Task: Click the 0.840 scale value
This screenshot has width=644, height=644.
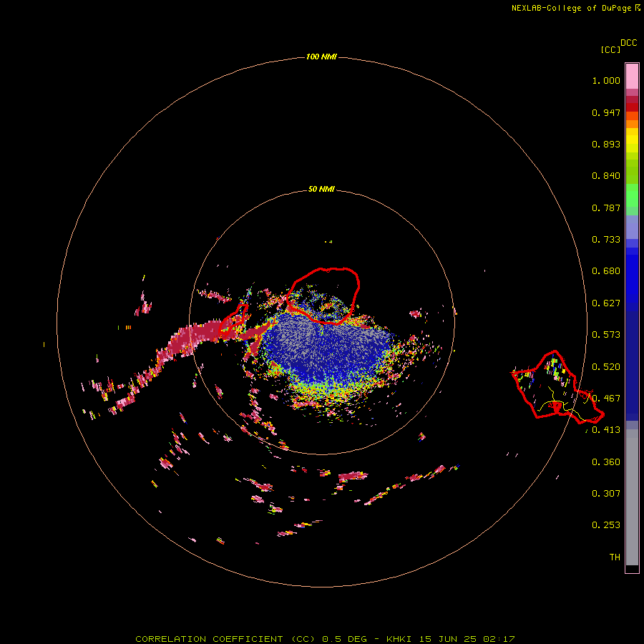Action: [606, 176]
